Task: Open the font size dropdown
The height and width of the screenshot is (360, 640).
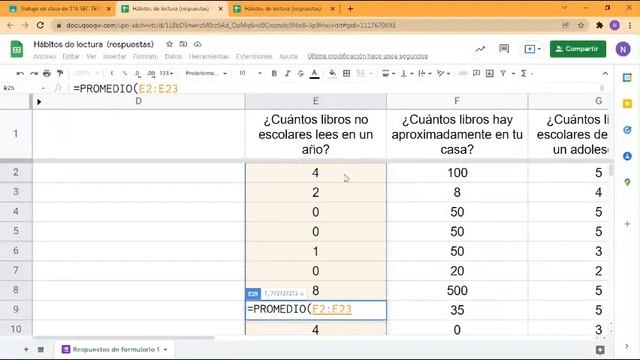Action: (250, 73)
